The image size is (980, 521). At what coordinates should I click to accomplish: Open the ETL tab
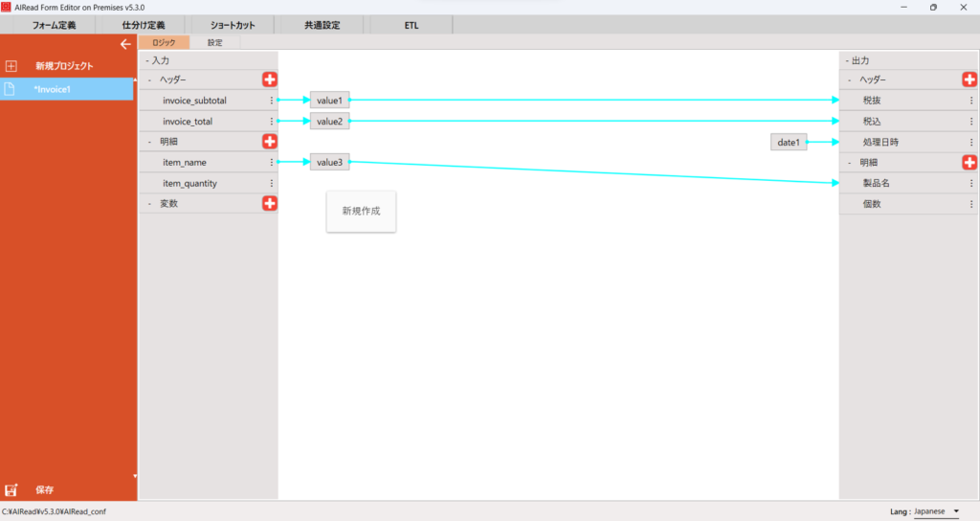(411, 25)
